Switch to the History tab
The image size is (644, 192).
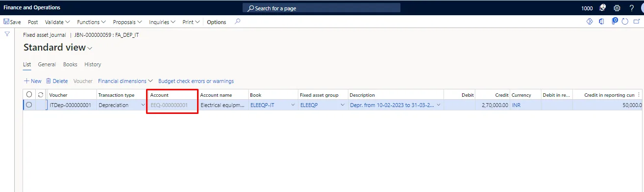[93, 64]
